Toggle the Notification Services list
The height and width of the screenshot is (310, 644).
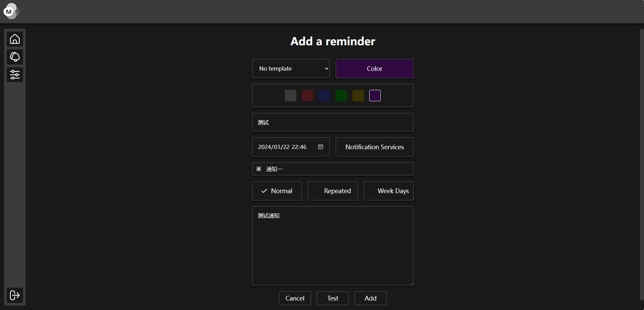coord(374,147)
